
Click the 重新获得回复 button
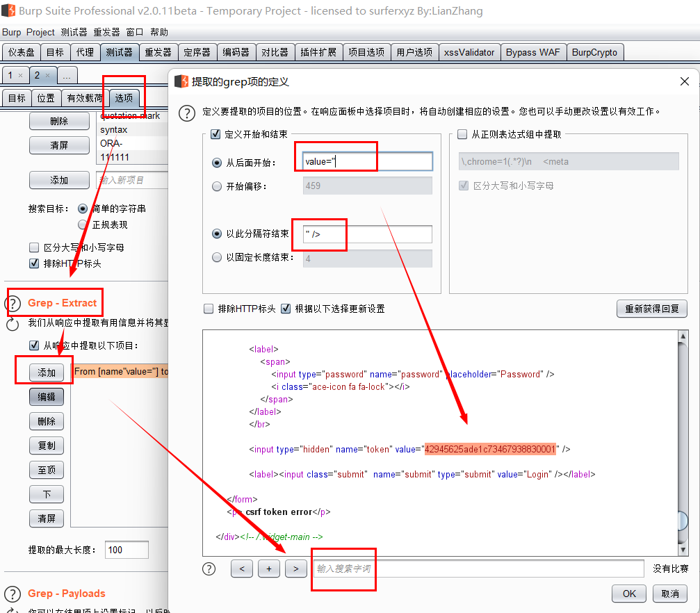point(651,309)
